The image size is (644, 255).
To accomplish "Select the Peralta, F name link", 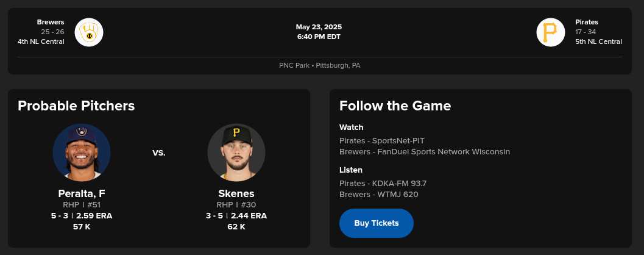I will [x=82, y=193].
